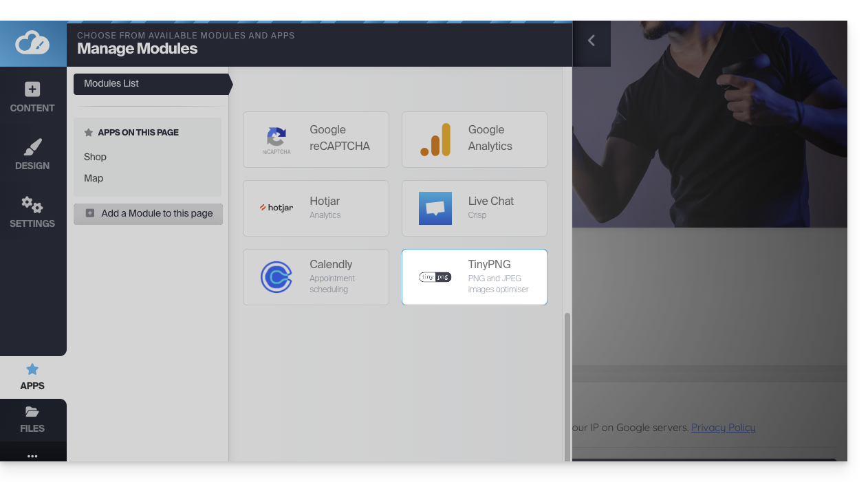The height and width of the screenshot is (482, 868).
Task: Open the Files folder section
Action: pos(32,419)
